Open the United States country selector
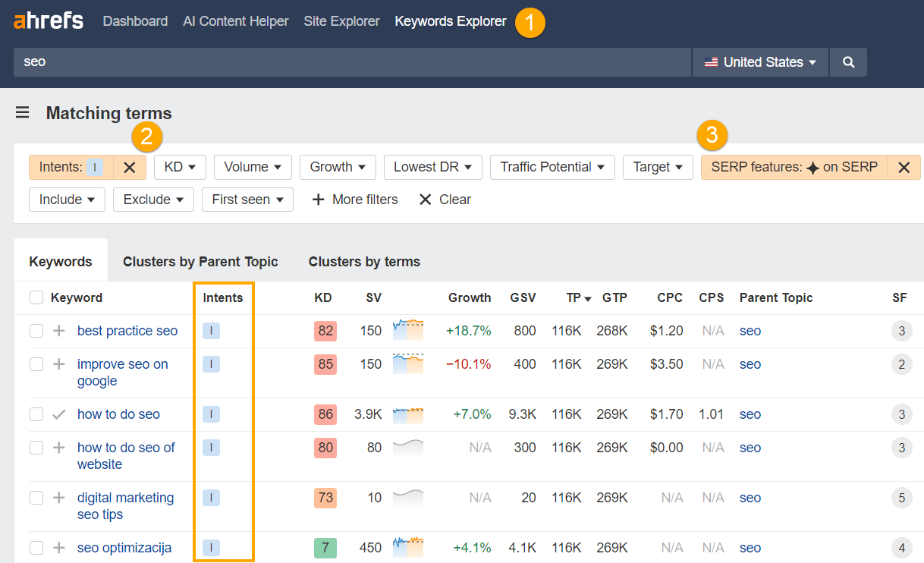The height and width of the screenshot is (563, 924). pyautogui.click(x=759, y=61)
